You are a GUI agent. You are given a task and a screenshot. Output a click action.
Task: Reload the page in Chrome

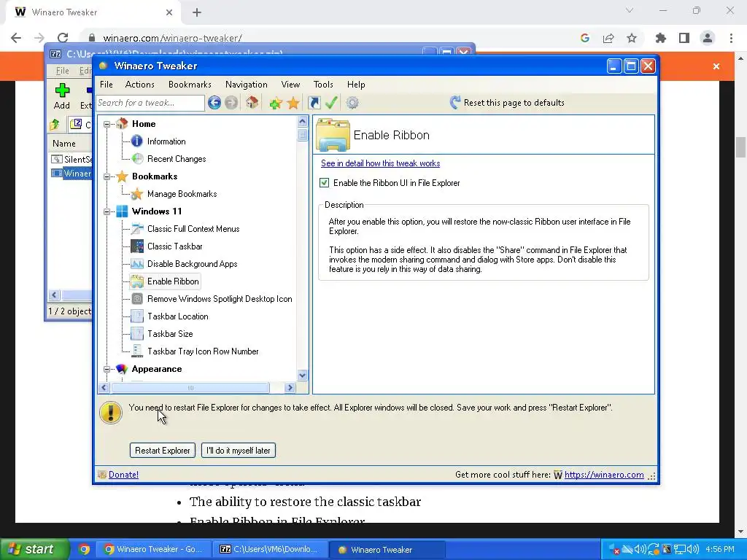pos(63,38)
